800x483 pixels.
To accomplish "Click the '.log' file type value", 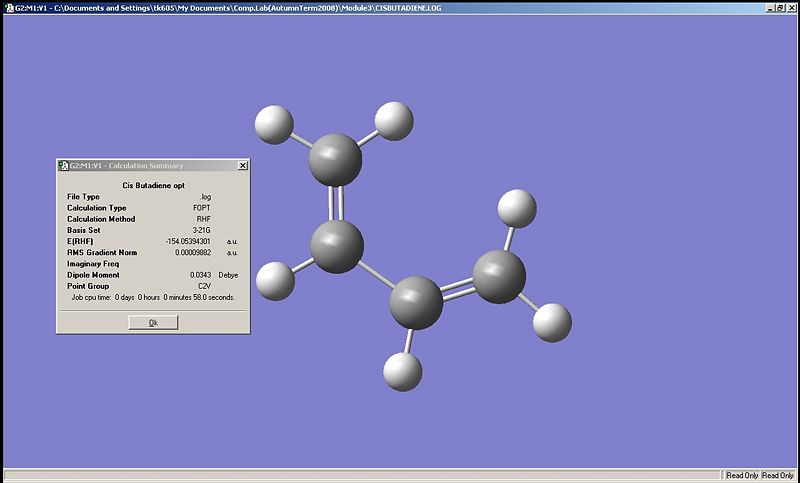I will point(206,196).
